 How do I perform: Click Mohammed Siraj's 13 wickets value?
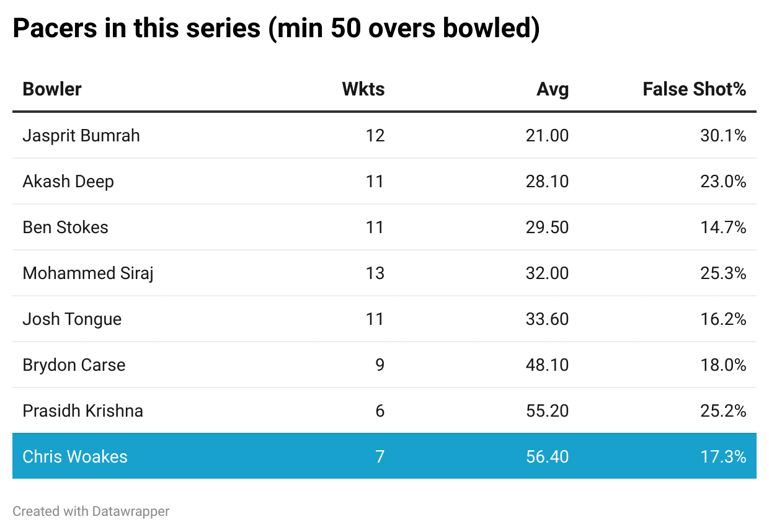click(375, 273)
